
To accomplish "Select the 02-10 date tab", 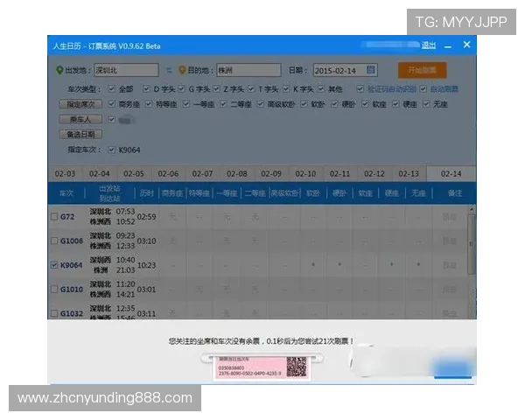I will 305,174.
